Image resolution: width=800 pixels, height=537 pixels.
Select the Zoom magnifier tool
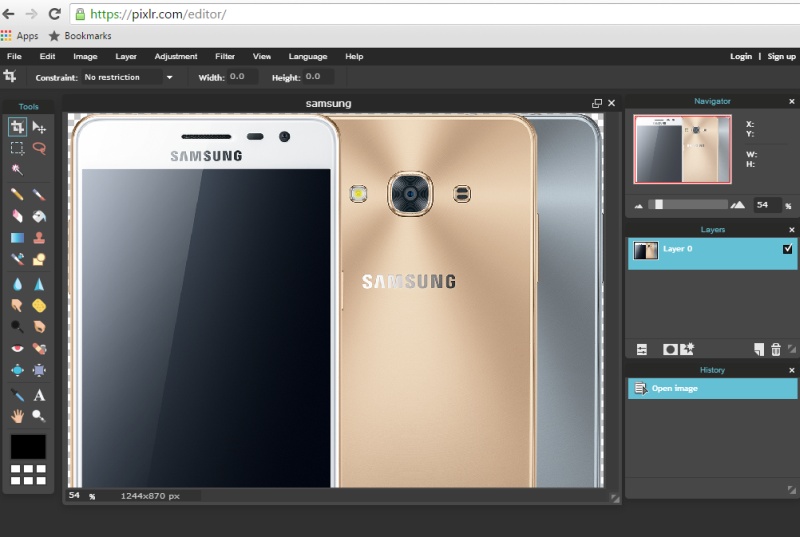pyautogui.click(x=39, y=416)
